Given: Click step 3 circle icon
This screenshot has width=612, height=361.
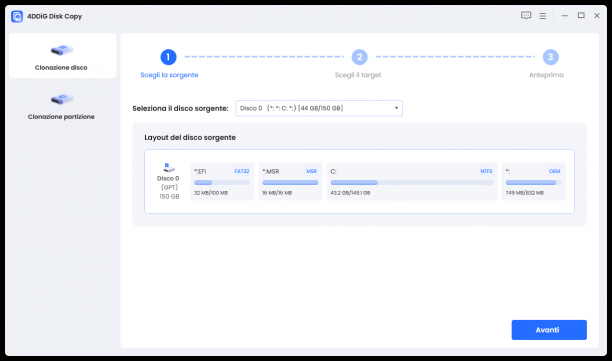Looking at the screenshot, I should [x=550, y=57].
